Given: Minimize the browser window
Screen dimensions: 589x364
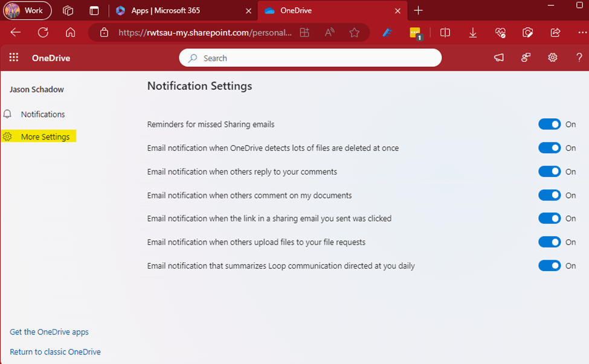Looking at the screenshot, I should coord(551,5).
